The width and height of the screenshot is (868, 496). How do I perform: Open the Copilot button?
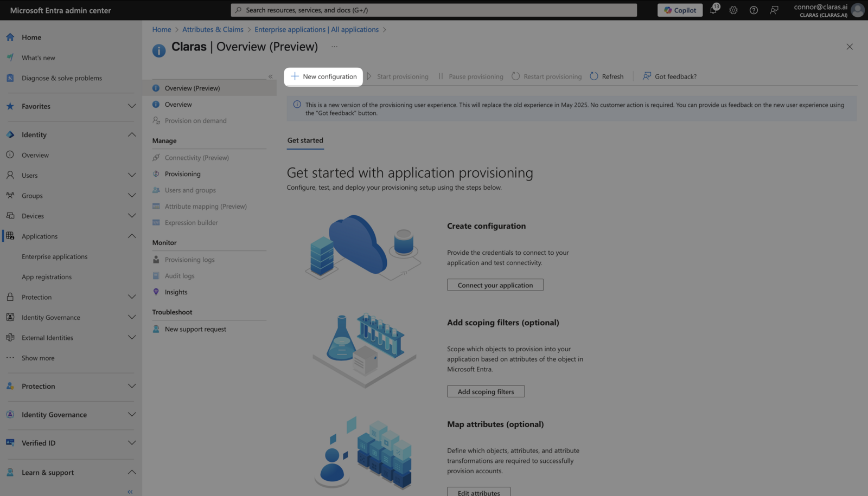click(680, 10)
